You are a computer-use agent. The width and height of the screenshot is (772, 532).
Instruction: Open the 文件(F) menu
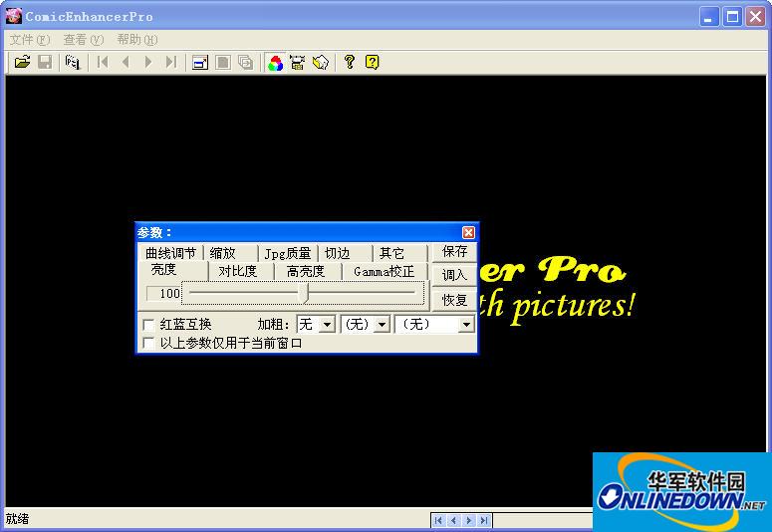30,40
